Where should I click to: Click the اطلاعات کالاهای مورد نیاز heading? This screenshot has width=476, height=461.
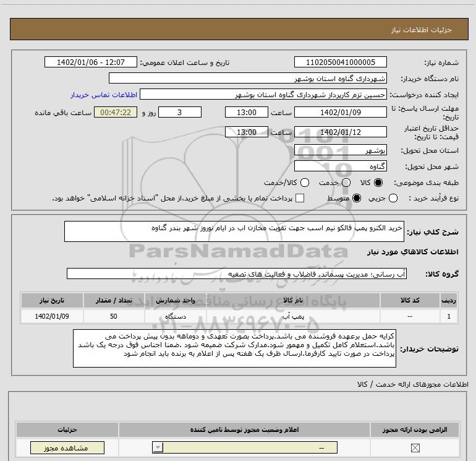[x=412, y=252]
